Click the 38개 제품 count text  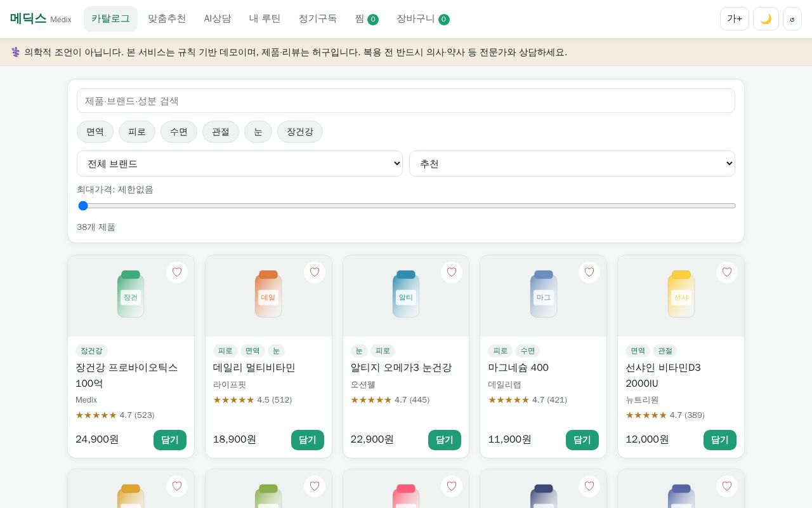coord(96,227)
